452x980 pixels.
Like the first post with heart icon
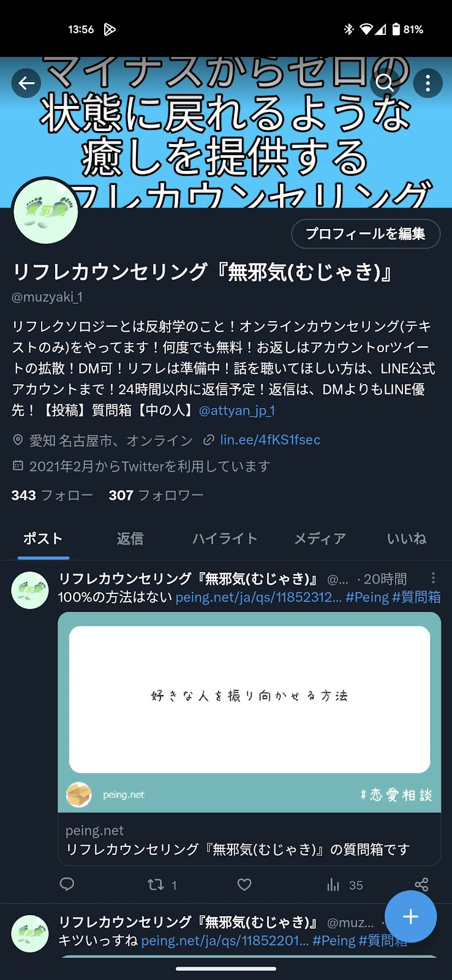(x=244, y=884)
